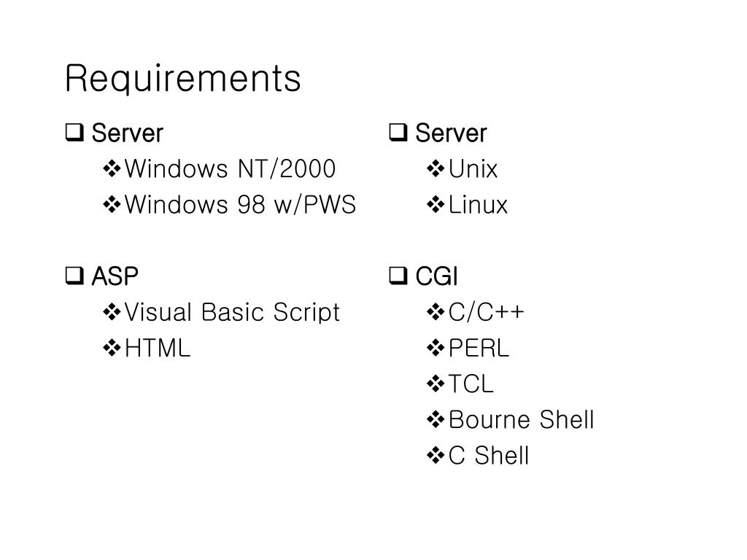Click the diamond bullet before Windows NT/2000
This screenshot has height=560, width=747.
coord(112,168)
